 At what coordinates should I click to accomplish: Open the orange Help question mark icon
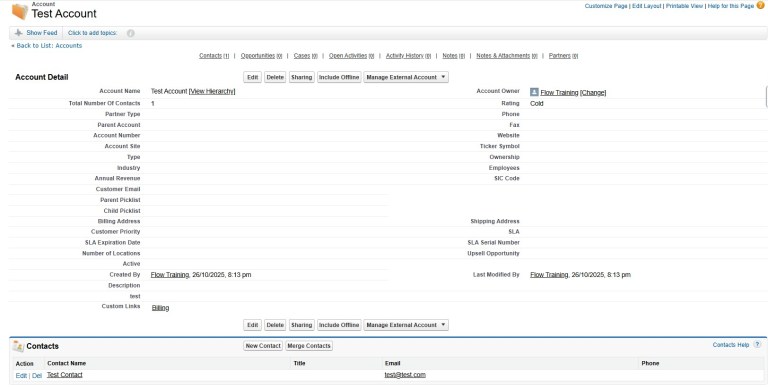(x=760, y=5)
